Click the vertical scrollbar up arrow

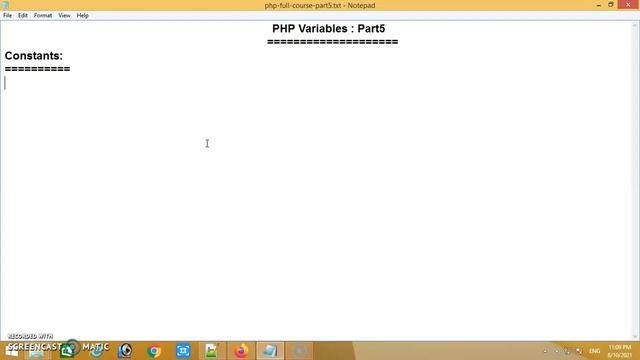point(635,25)
